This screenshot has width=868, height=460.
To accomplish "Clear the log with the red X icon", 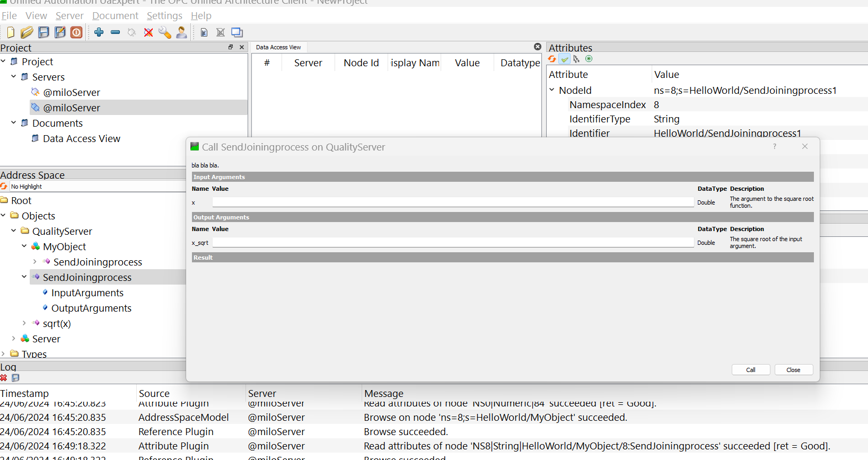I will coord(4,378).
